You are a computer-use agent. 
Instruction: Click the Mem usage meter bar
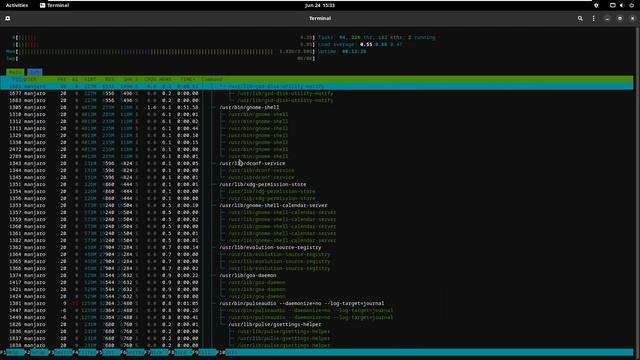[160, 51]
